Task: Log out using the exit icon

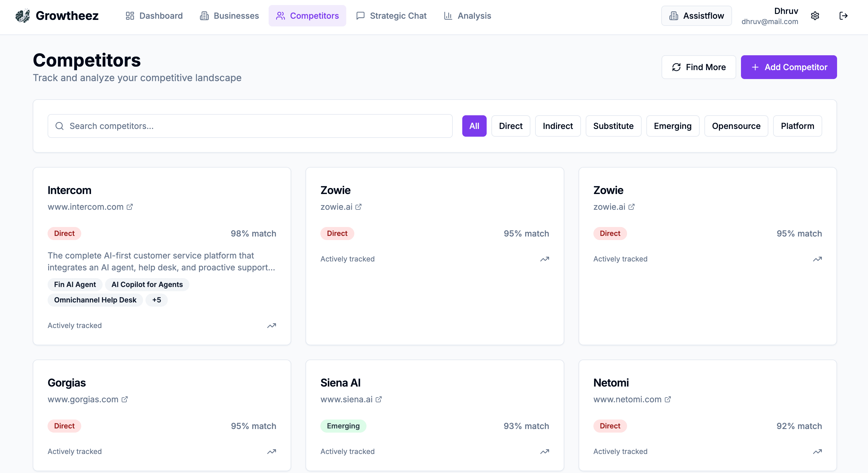Action: coord(844,16)
